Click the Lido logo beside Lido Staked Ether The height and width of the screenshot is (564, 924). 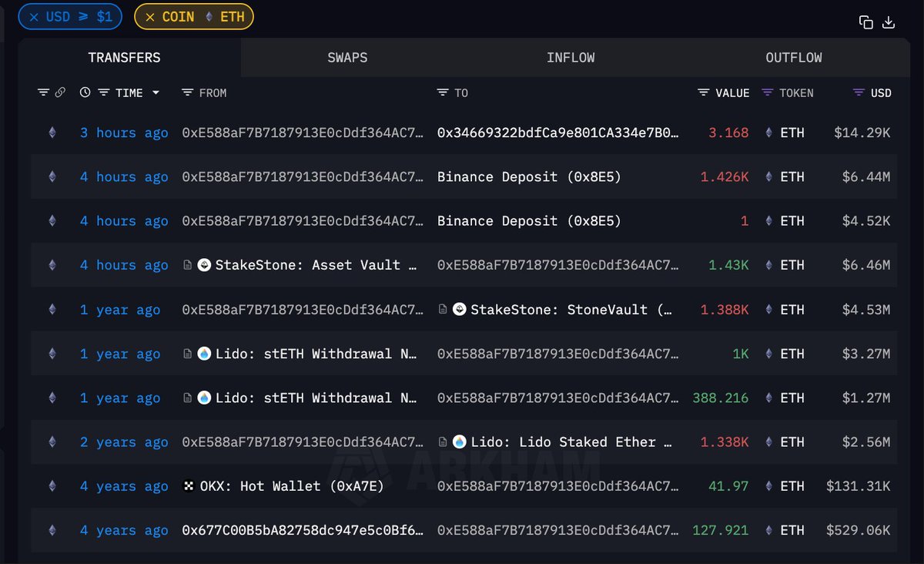click(460, 442)
